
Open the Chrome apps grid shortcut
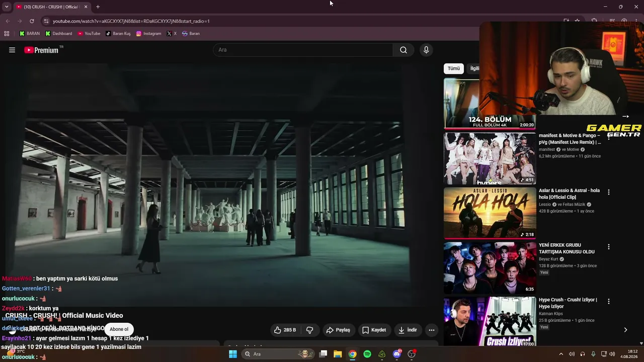coord(7,34)
